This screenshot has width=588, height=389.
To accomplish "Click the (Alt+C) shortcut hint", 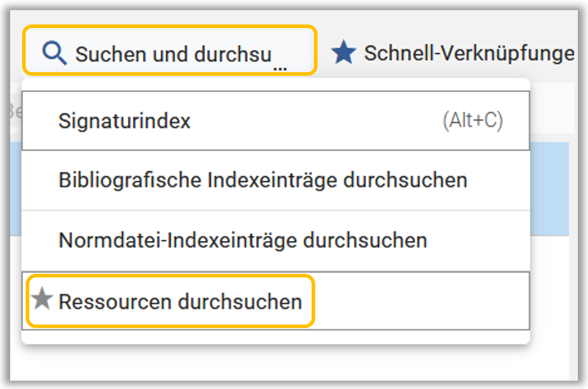I will click(473, 121).
